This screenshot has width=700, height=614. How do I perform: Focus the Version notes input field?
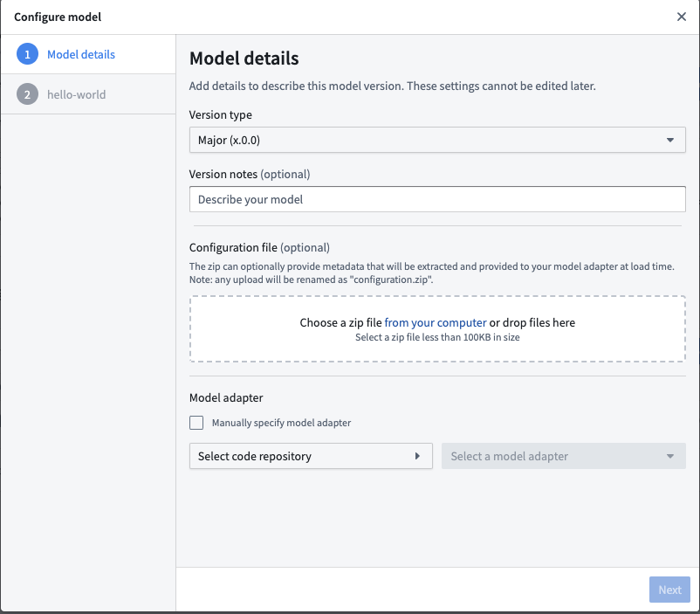[x=437, y=199]
